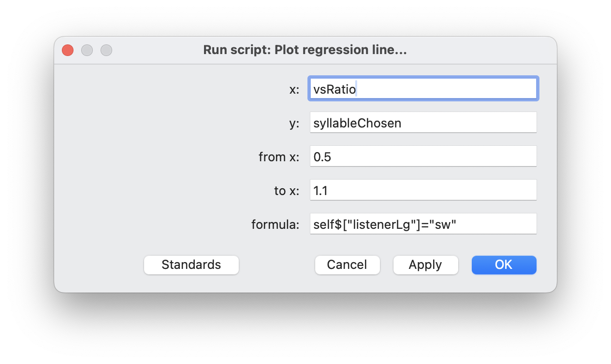Viewport: 611px width, 364px height.
Task: Click the Standards button
Action: click(x=191, y=265)
